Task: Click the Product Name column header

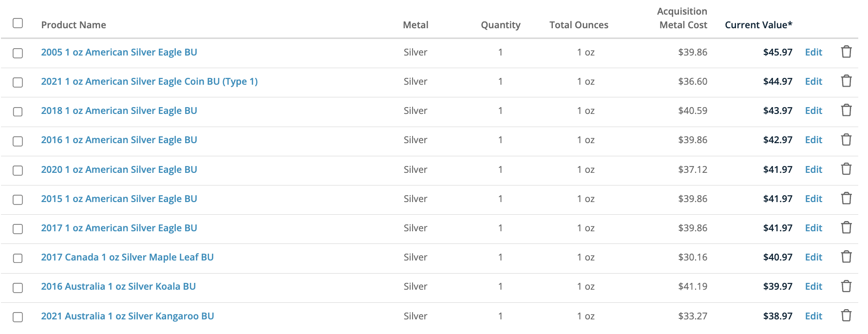Action: tap(74, 25)
